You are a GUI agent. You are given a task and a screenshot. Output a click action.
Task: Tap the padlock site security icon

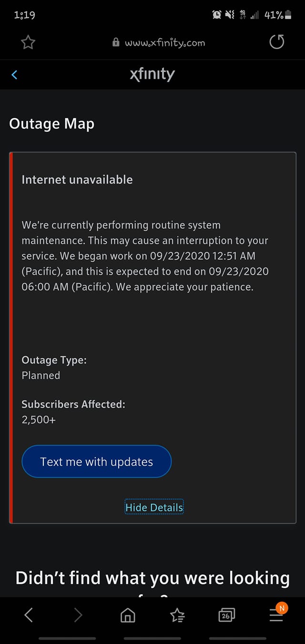(116, 42)
